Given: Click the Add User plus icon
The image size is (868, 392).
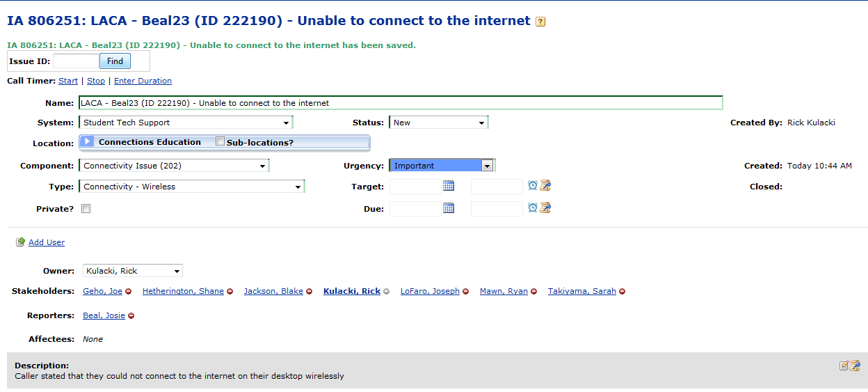Looking at the screenshot, I should tap(20, 242).
